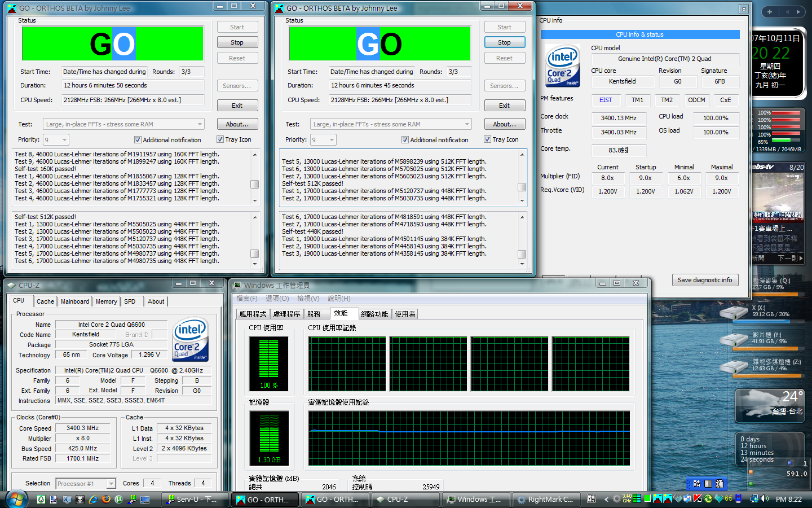Viewport: 812px width, 508px height.
Task: Toggle the EIST PM feature
Action: coord(606,100)
